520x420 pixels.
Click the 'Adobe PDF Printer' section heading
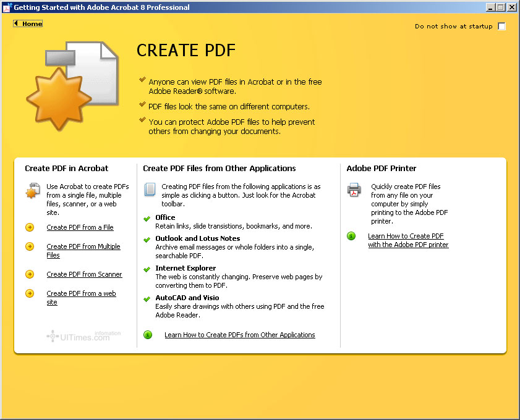click(x=381, y=168)
